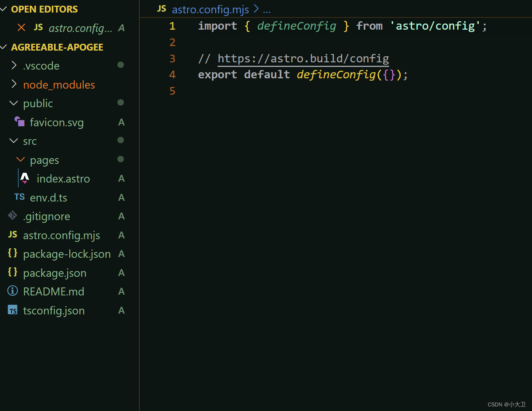The height and width of the screenshot is (411, 532).
Task: Click the info icon beside README.md
Action: click(x=13, y=291)
